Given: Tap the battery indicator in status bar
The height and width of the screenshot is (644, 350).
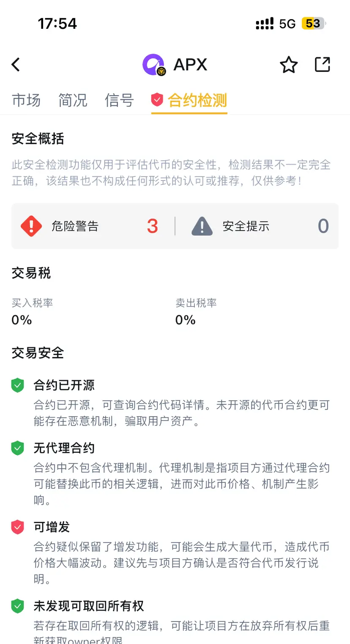Looking at the screenshot, I should point(313,24).
